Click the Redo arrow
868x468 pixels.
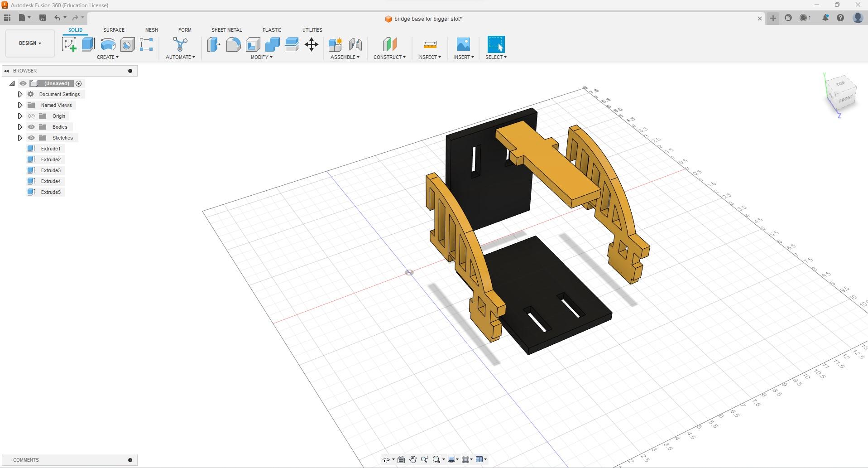point(75,18)
